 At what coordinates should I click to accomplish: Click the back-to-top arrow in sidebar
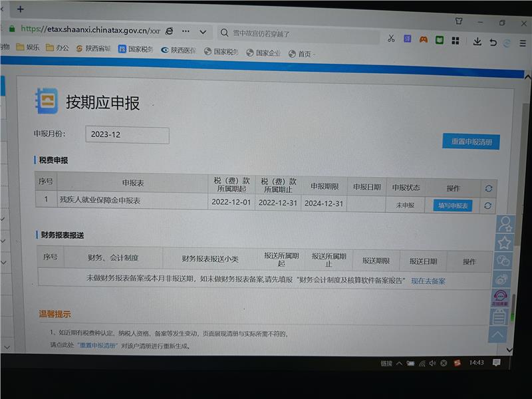[x=497, y=334]
